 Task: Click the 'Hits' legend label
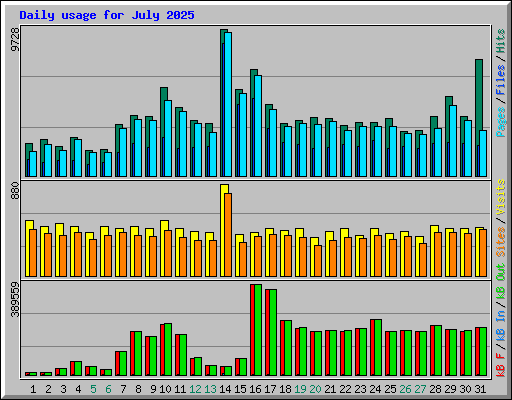click(x=501, y=41)
